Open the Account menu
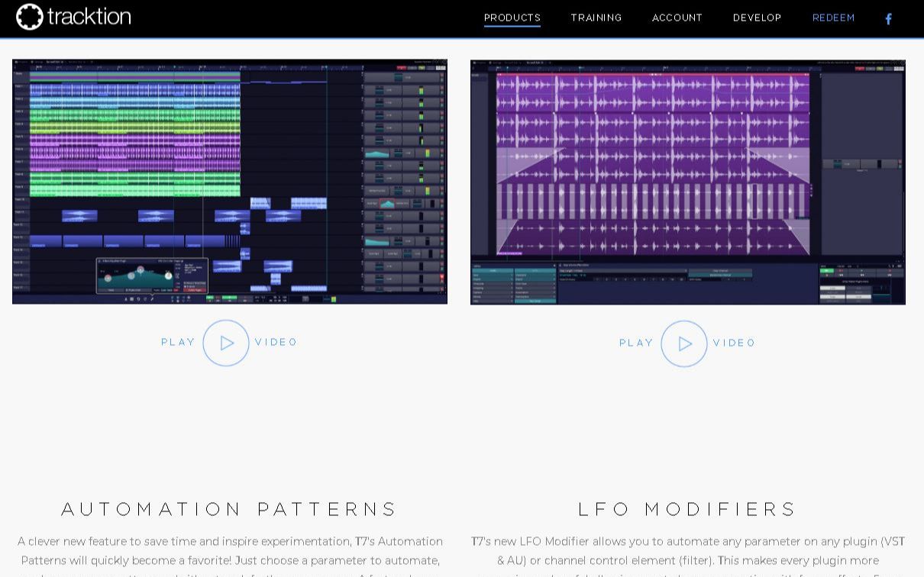 (x=677, y=18)
